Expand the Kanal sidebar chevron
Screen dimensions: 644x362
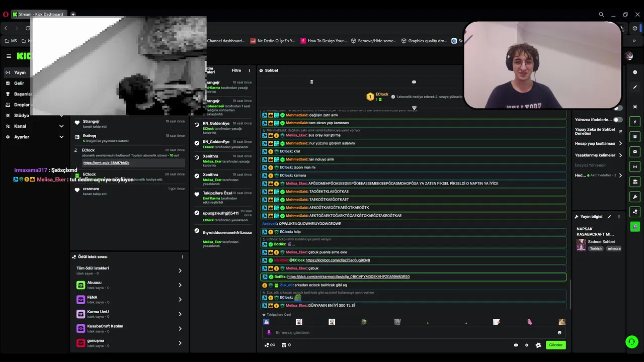click(61, 126)
